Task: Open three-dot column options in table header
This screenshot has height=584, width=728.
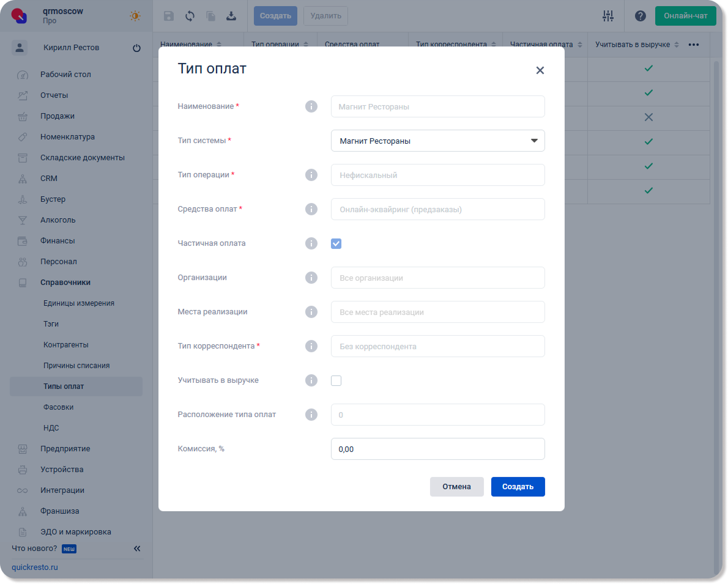Action: pyautogui.click(x=694, y=45)
